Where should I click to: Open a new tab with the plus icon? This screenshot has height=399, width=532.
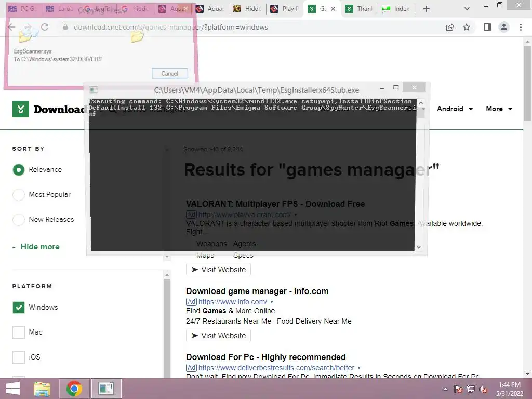tap(427, 9)
